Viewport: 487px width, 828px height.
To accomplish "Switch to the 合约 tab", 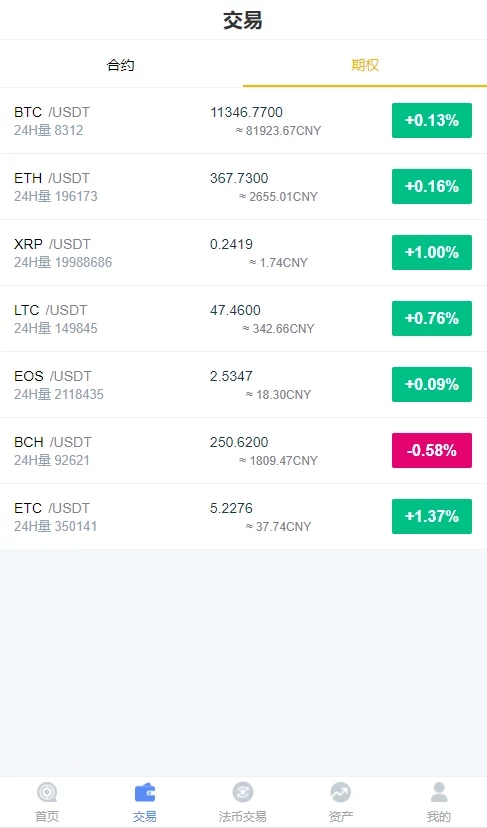I will 121,65.
